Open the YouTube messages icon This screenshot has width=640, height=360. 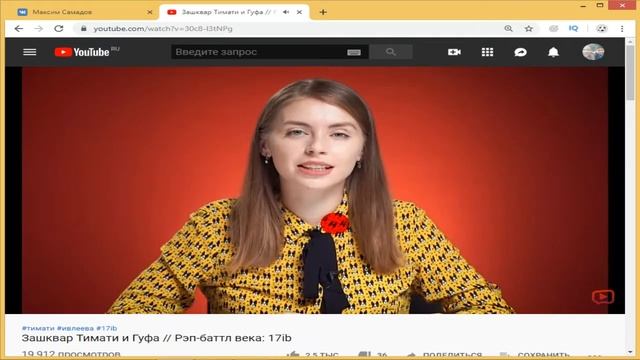click(x=520, y=52)
